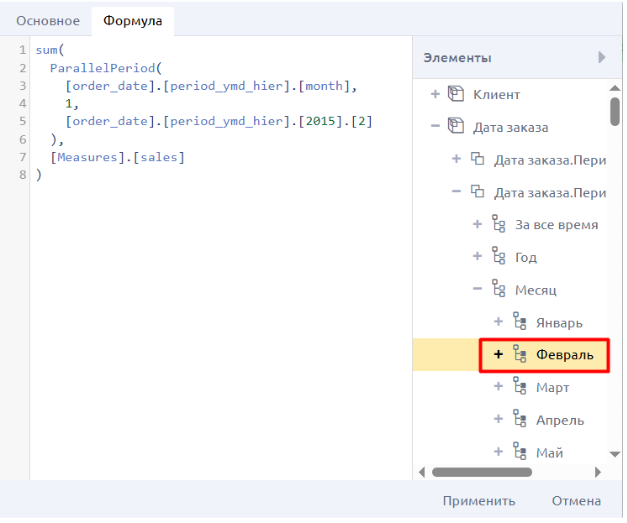627x523 pixels.
Task: Expand the Год level node
Action: pyautogui.click(x=477, y=256)
